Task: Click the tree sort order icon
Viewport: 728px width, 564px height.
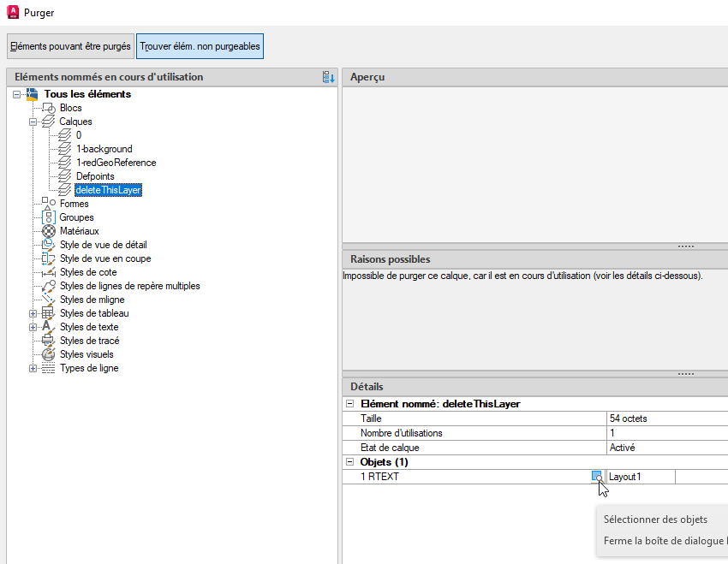Action: [326, 77]
